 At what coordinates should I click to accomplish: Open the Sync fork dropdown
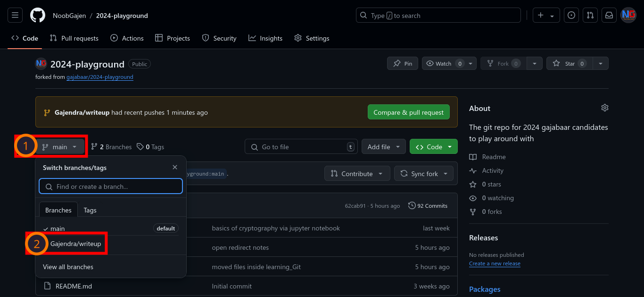[424, 174]
